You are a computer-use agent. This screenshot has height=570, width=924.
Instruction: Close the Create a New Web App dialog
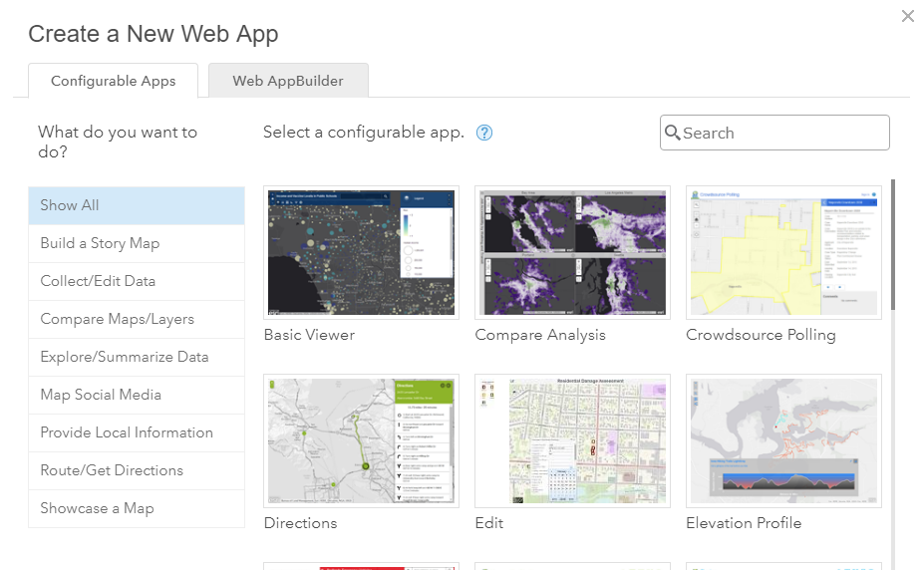[907, 16]
